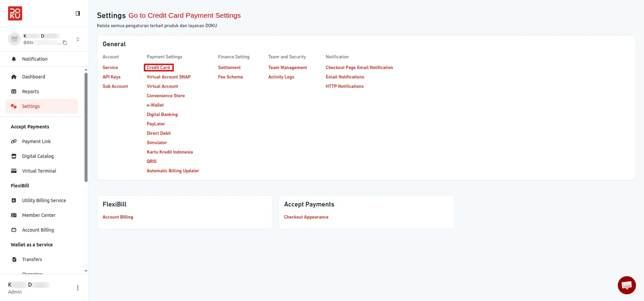Open Checkout Appearance link

coord(306,217)
